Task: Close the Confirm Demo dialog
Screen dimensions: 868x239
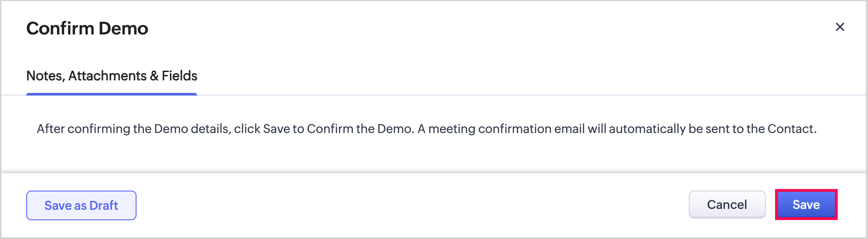Action: click(x=840, y=27)
